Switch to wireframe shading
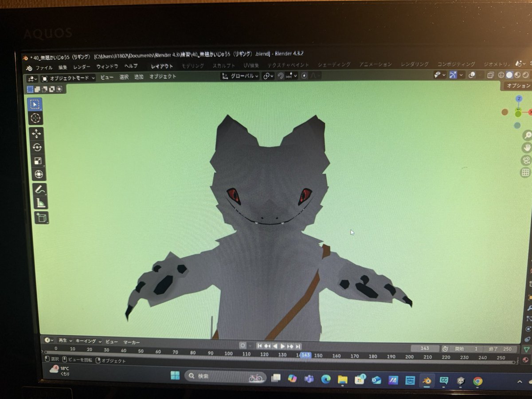Viewport: 532px width, 399px height. [501, 75]
